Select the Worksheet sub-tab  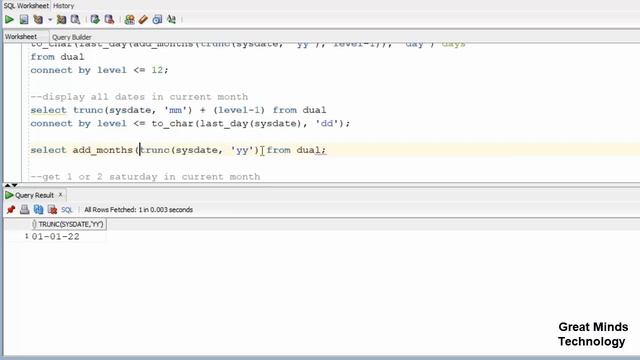[21, 37]
